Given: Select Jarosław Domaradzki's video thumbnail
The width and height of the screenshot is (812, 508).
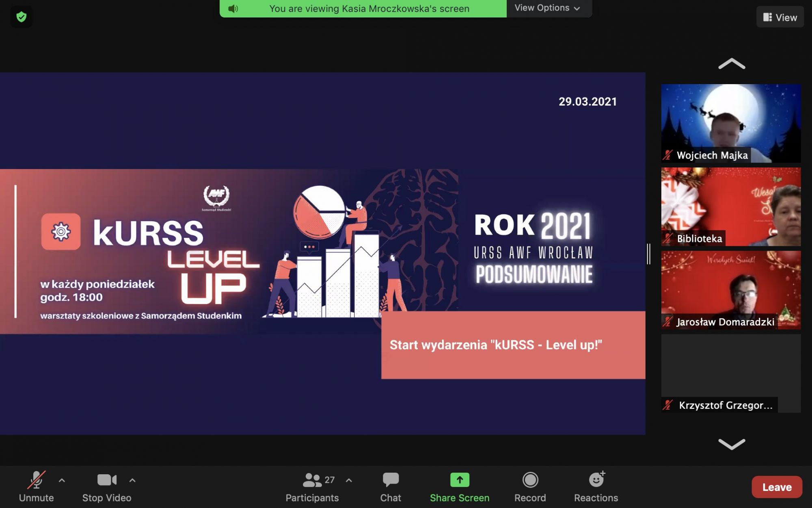Looking at the screenshot, I should [x=731, y=290].
